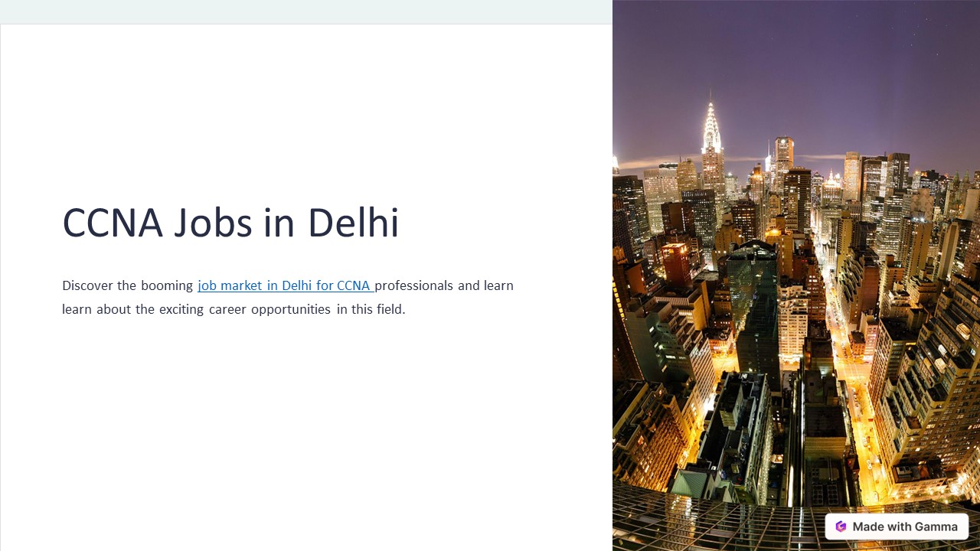Click the word "Discover" starting the description
This screenshot has height=551, width=980.
coord(88,285)
